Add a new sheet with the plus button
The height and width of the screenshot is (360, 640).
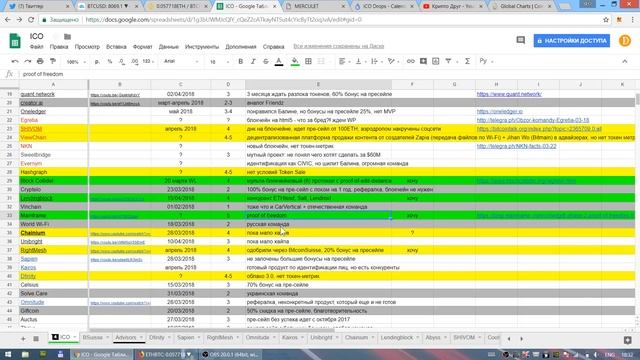[x=23, y=338]
